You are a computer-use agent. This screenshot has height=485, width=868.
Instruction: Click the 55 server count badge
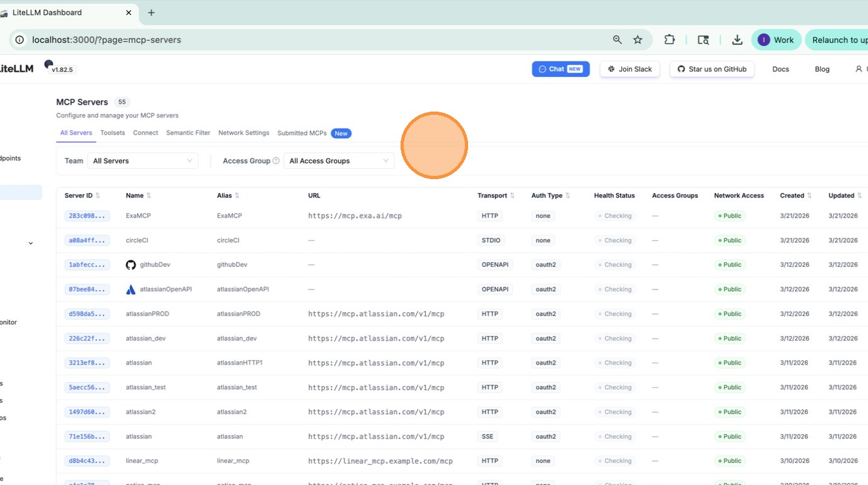(122, 102)
